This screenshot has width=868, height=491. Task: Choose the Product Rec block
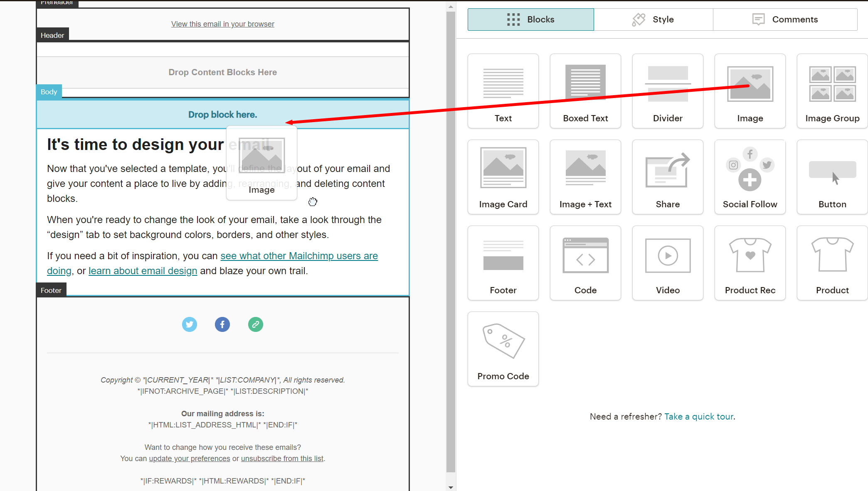point(750,263)
